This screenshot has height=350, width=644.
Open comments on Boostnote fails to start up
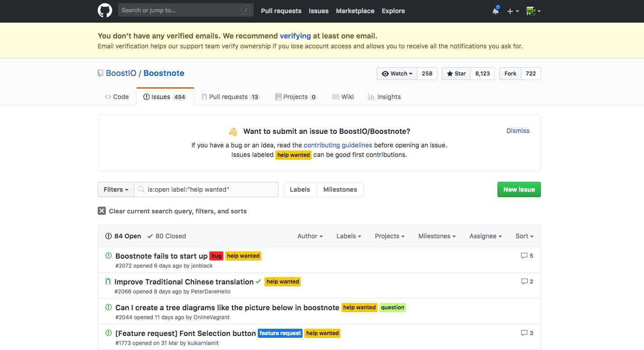click(527, 255)
